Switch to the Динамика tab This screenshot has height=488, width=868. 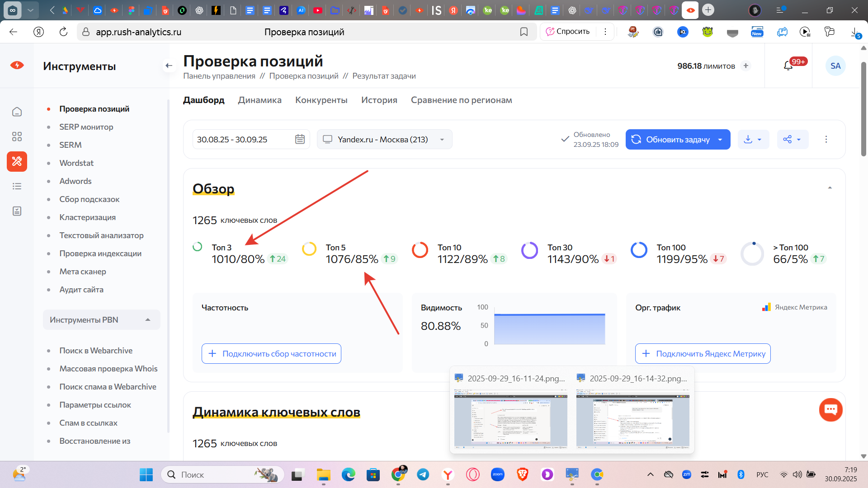pyautogui.click(x=259, y=100)
